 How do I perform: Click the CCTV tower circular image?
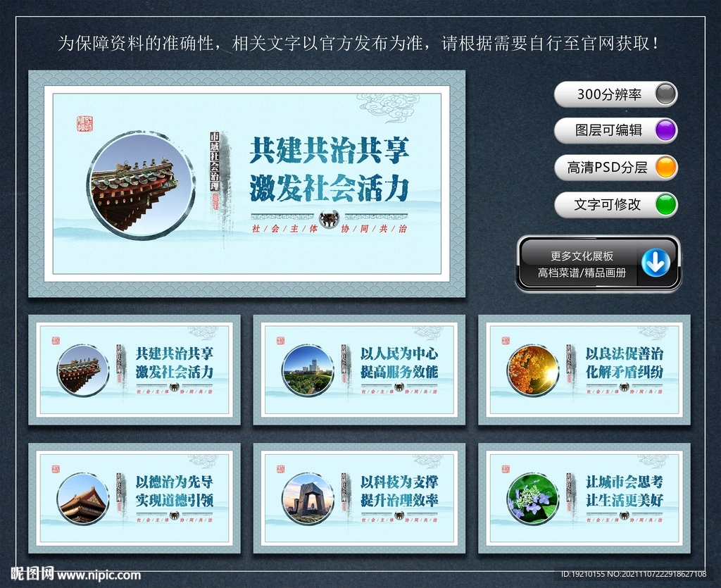(308, 499)
